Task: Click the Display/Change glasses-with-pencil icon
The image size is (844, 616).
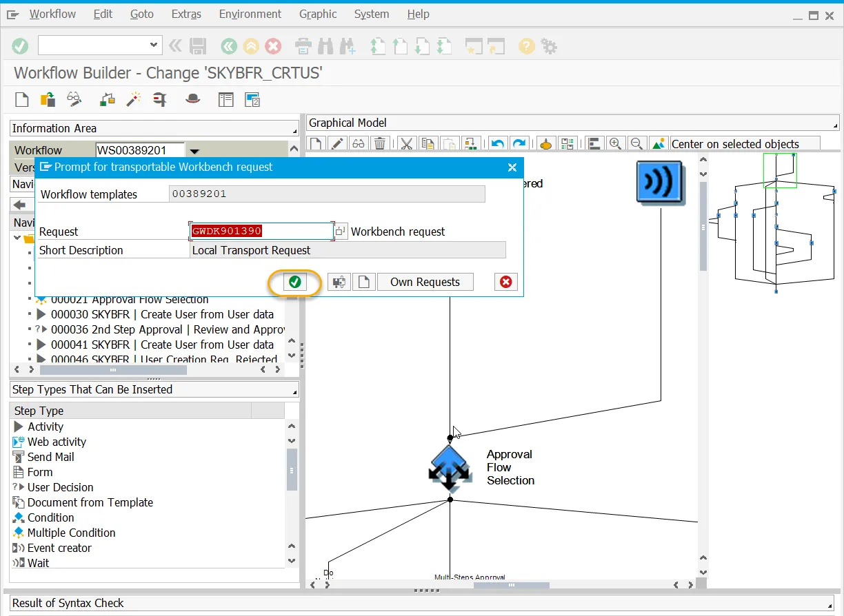Action: coord(74,99)
